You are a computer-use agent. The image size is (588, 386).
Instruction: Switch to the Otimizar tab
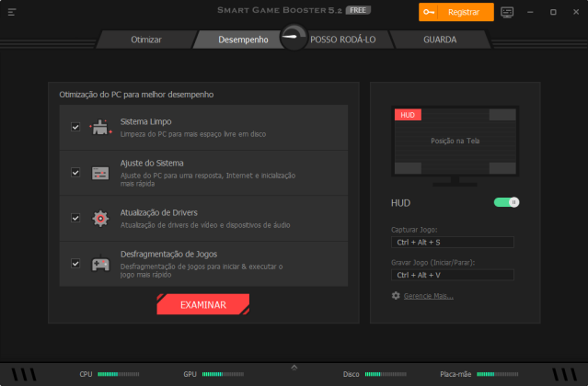[x=146, y=40]
